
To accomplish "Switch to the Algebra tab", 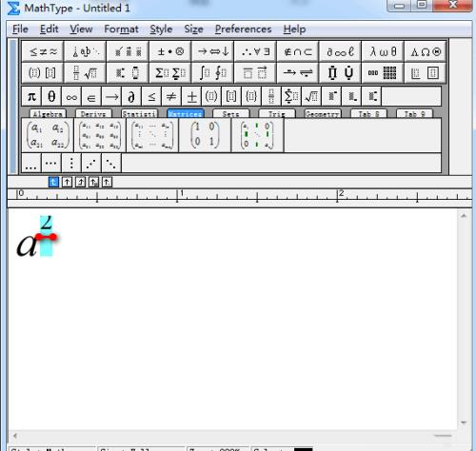I will coord(48,113).
